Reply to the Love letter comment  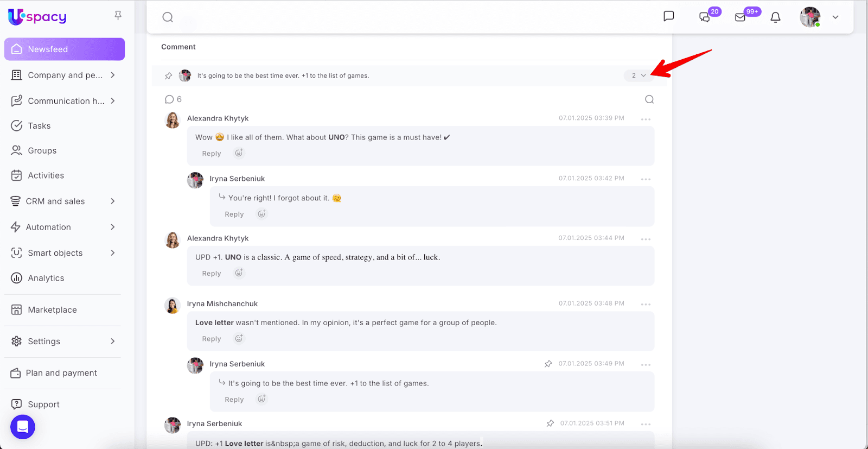click(212, 339)
